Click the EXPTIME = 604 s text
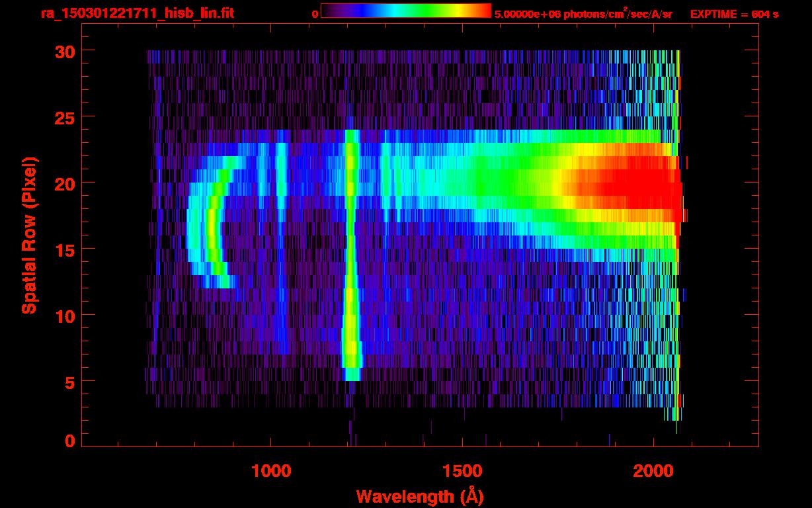 point(734,14)
